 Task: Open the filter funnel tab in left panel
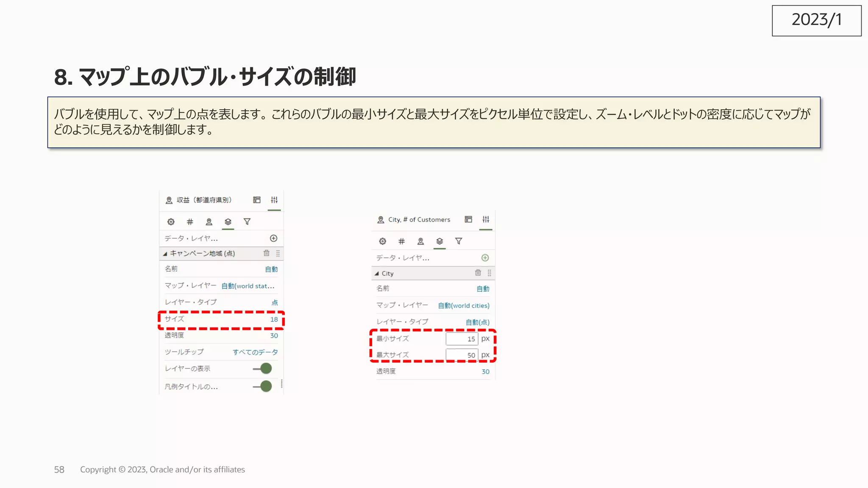(x=247, y=222)
